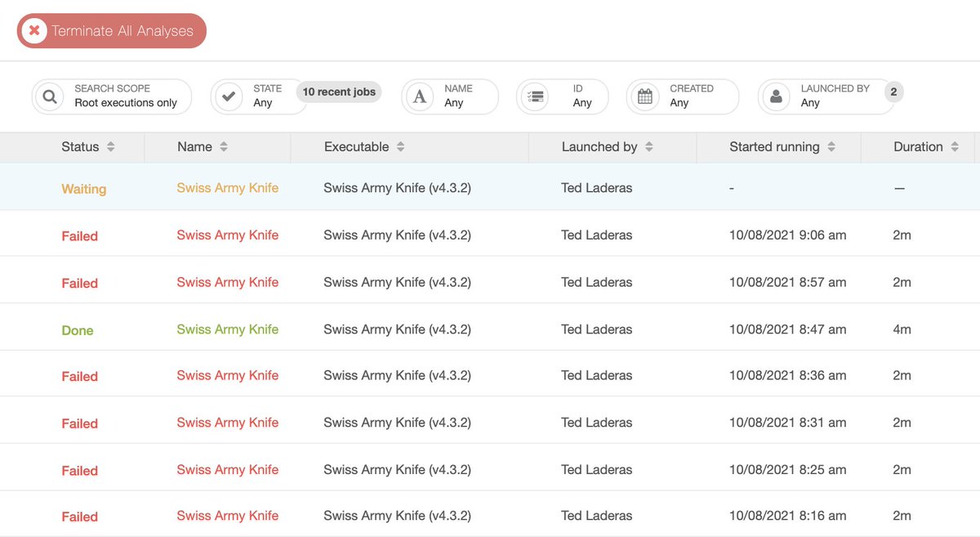Click Ted Laderas in the Waiting row
980x537 pixels.
click(x=597, y=188)
